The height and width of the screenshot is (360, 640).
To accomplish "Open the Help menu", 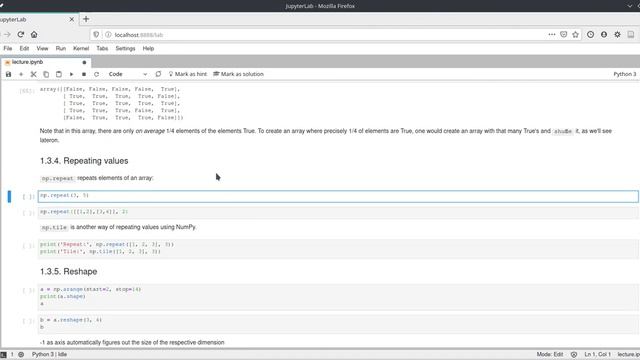I will click(148, 48).
